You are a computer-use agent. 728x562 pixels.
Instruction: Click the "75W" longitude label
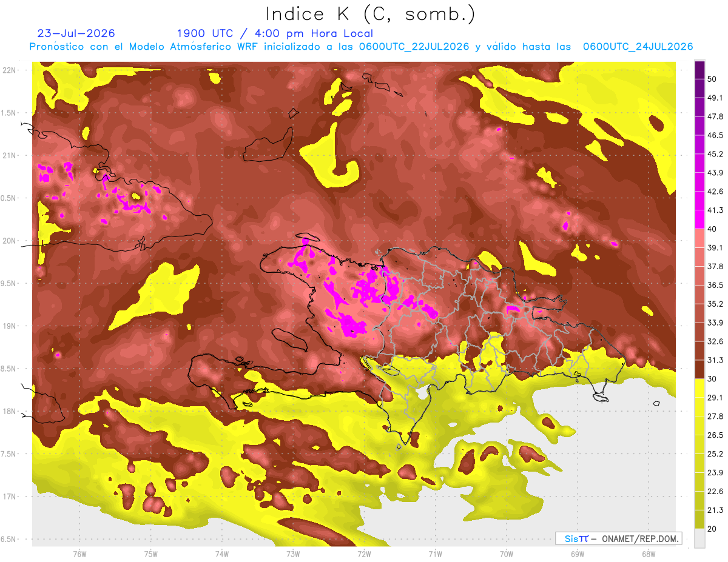[150, 554]
